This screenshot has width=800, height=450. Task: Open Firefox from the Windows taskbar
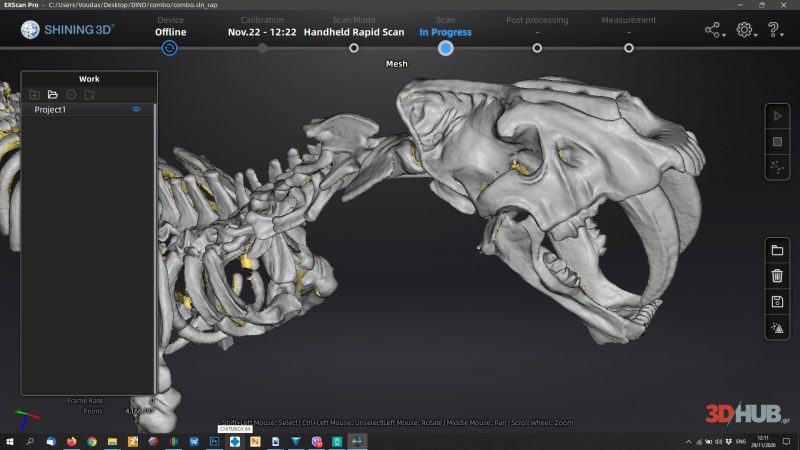(71, 441)
